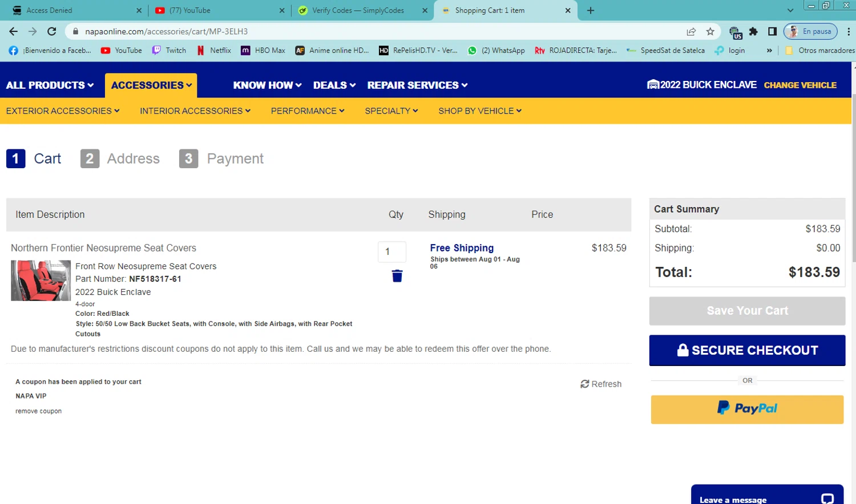The height and width of the screenshot is (504, 856).
Task: Select the Address checkout step
Action: tap(120, 158)
